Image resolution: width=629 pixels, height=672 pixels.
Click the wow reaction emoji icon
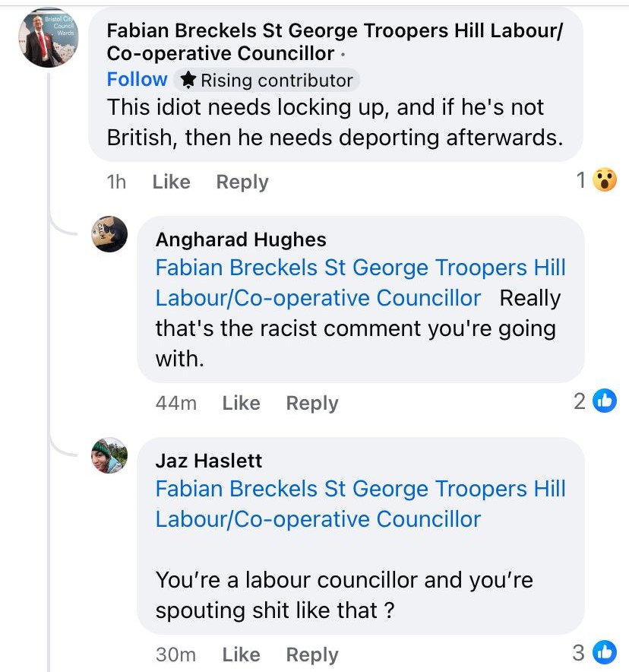(x=605, y=181)
